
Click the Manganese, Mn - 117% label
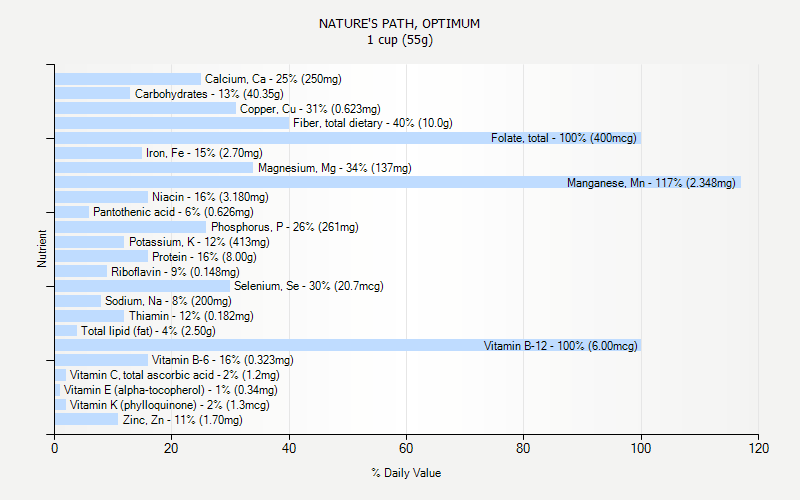(x=651, y=183)
